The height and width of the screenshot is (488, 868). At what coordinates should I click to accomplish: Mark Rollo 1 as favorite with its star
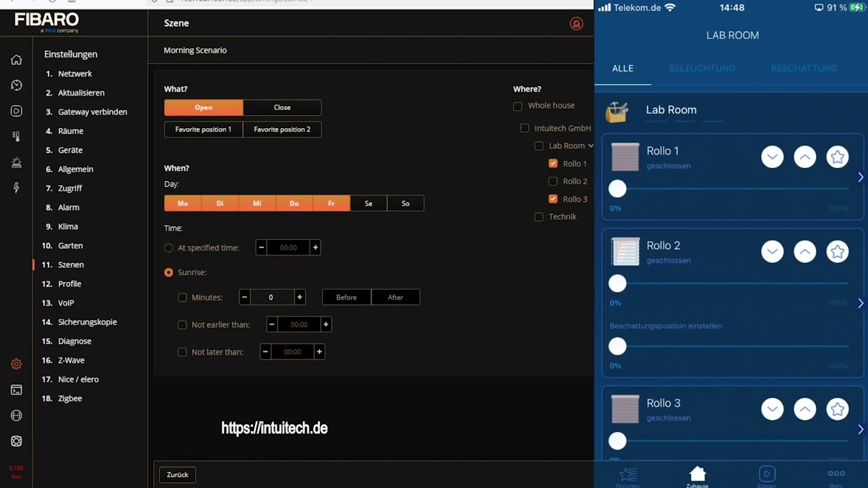coord(837,157)
